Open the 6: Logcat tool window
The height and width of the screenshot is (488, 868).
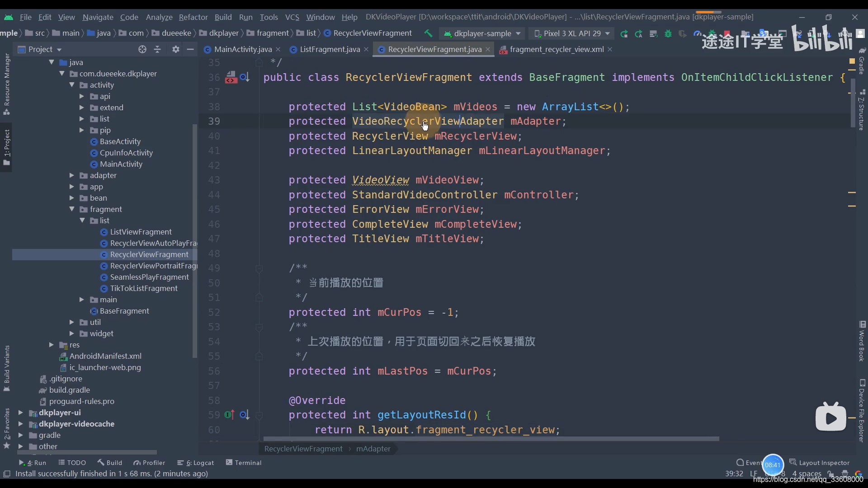click(195, 463)
